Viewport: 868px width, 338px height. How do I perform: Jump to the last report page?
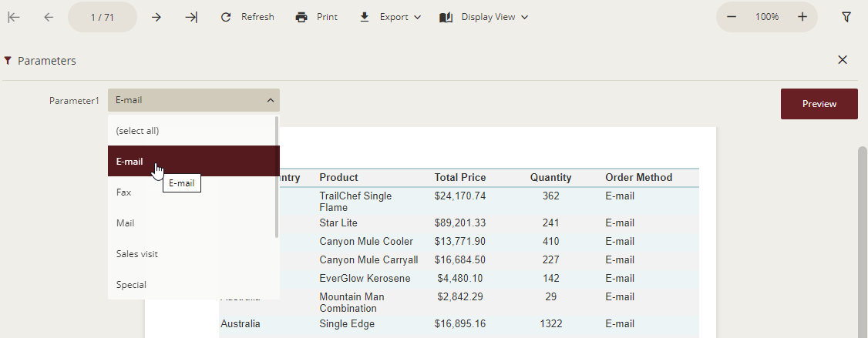(x=191, y=17)
